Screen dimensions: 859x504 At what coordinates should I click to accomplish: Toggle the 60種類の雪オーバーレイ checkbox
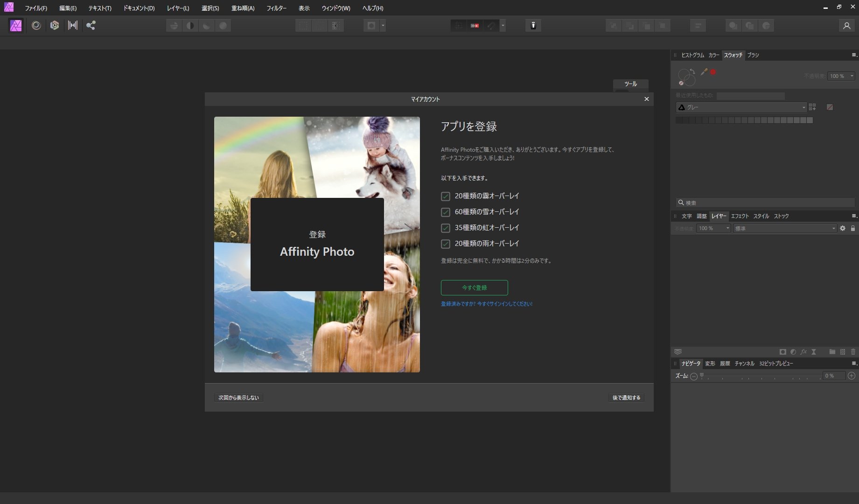446,212
